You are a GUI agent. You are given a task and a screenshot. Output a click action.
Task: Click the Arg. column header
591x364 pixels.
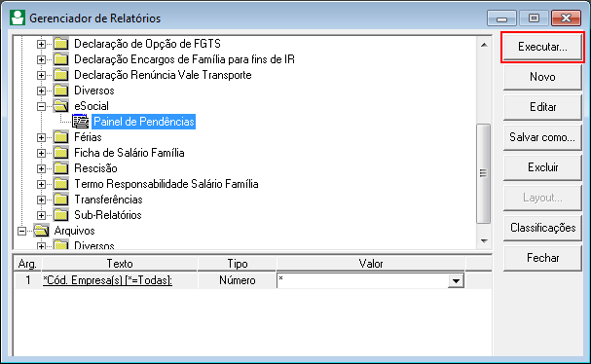[27, 264]
